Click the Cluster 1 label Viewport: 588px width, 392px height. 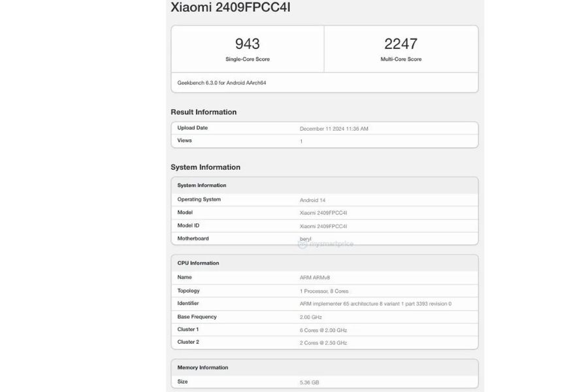(x=188, y=329)
